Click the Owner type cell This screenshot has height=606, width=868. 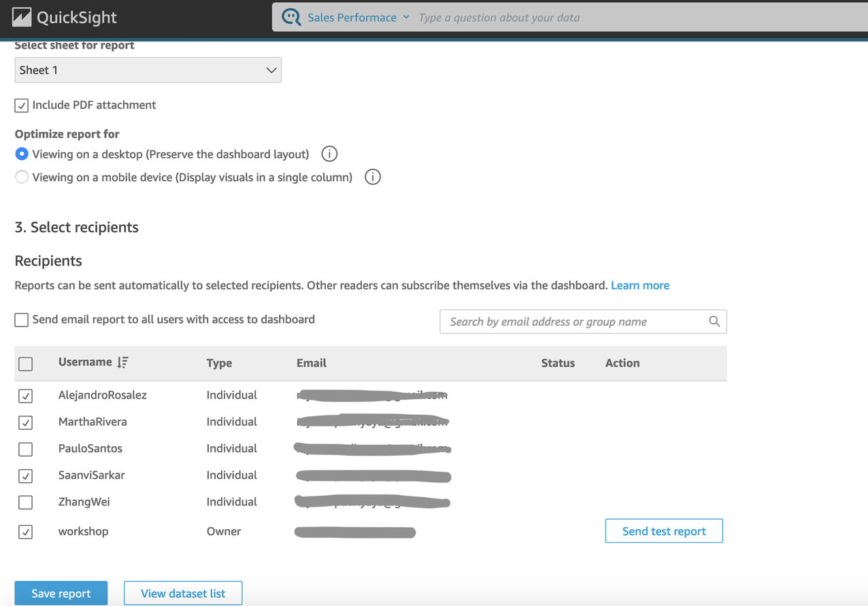pyautogui.click(x=224, y=531)
